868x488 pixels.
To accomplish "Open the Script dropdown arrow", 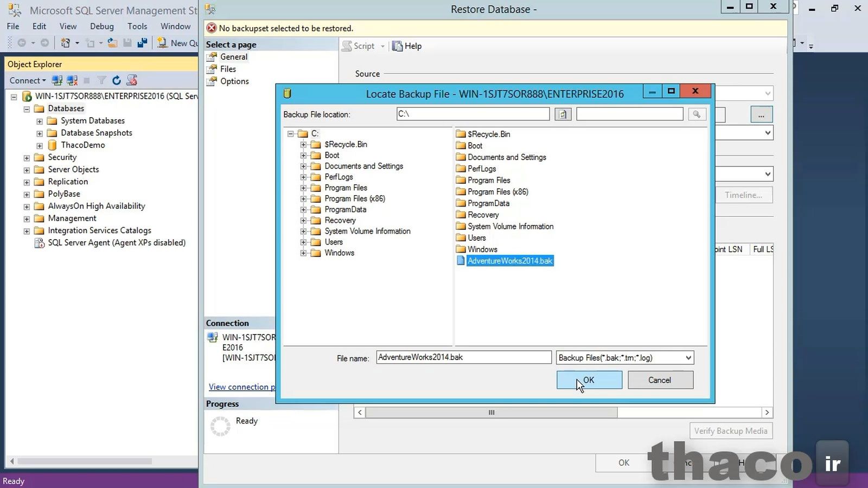I will (382, 46).
